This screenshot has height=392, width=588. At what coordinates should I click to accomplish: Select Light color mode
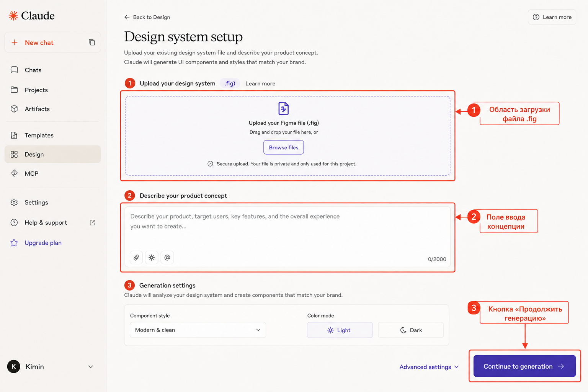[340, 330]
